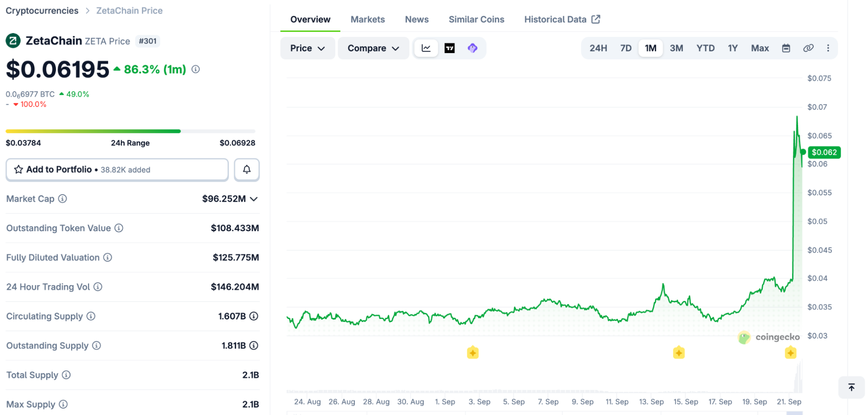Select the 24H time range

click(x=598, y=48)
